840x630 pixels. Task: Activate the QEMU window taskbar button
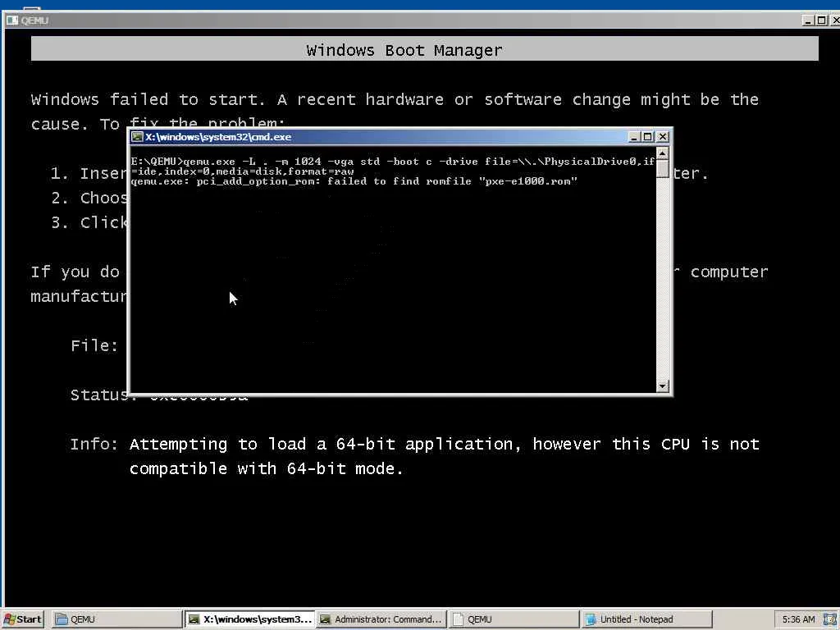click(x=514, y=619)
